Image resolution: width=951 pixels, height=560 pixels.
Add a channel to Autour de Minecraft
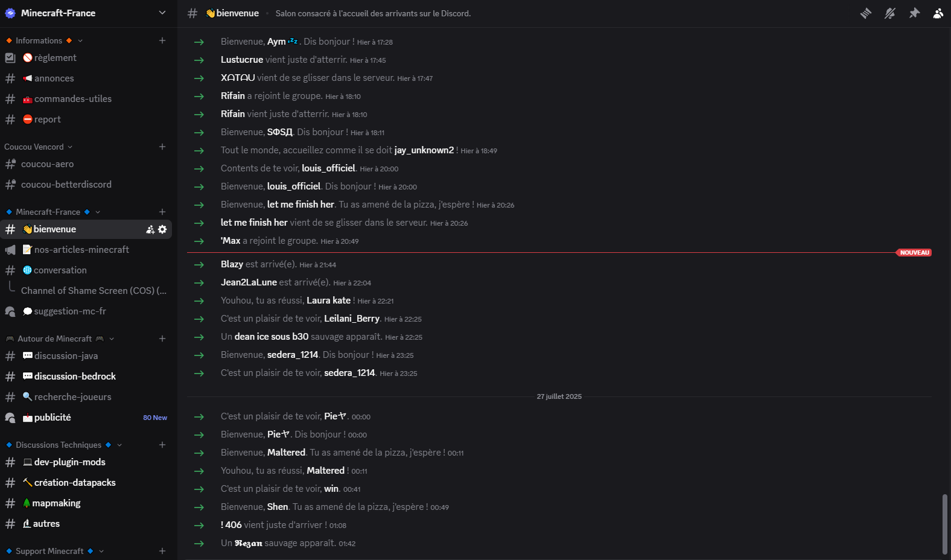tap(162, 339)
